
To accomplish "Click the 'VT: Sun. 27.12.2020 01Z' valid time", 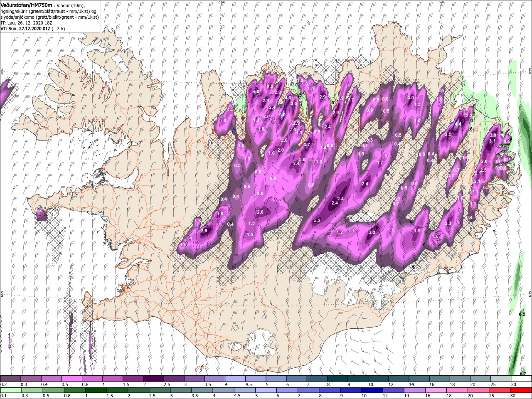I will coord(25,29).
